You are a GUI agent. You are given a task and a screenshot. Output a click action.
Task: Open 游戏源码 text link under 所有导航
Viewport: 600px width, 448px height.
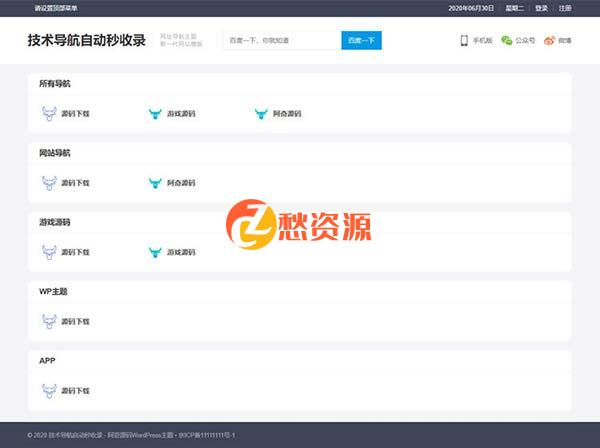[181, 114]
